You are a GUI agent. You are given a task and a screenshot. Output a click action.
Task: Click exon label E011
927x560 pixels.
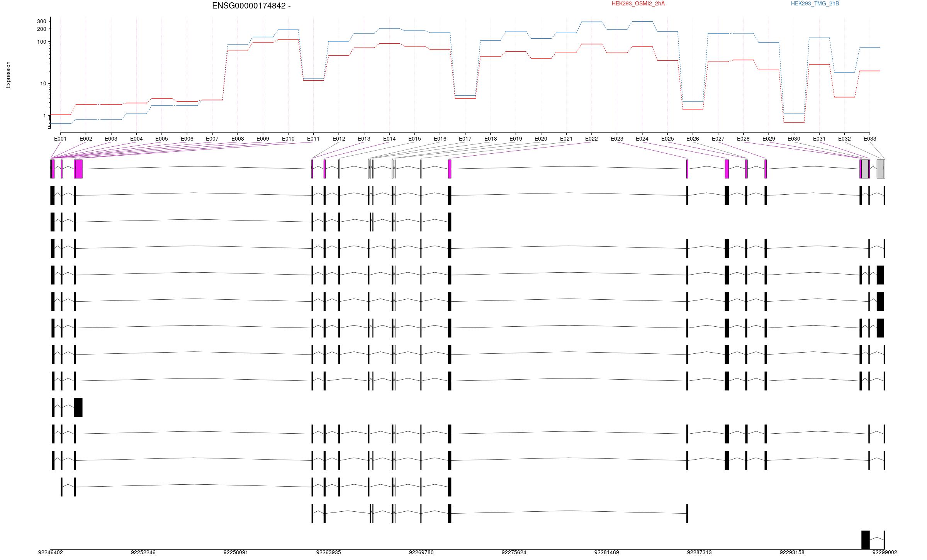click(313, 139)
